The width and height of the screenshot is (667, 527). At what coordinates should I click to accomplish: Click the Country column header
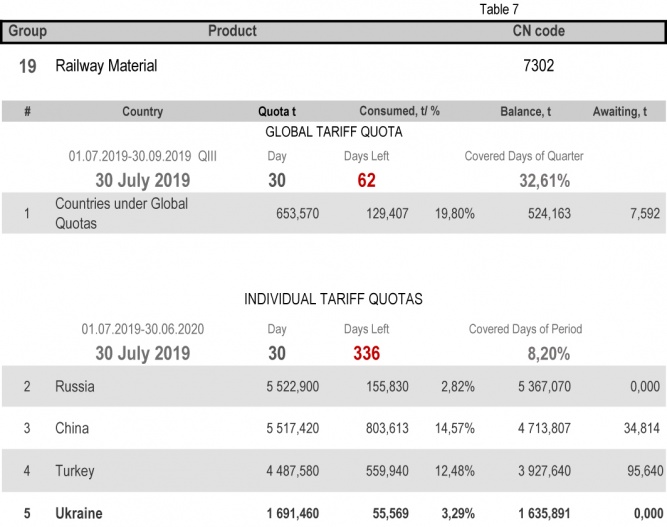tap(142, 112)
